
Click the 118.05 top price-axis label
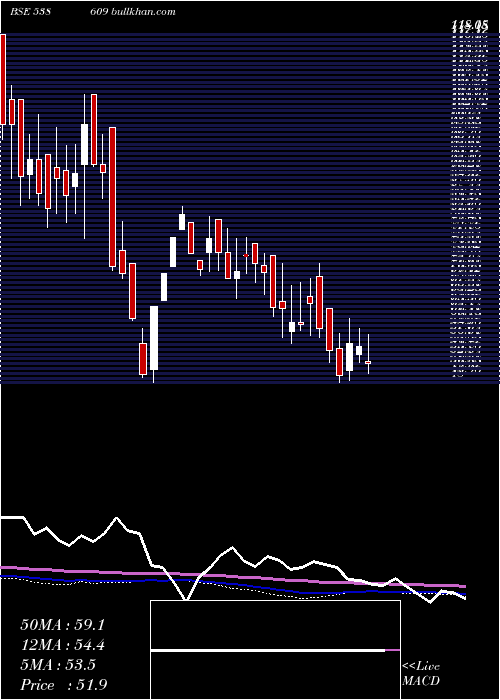(468, 26)
